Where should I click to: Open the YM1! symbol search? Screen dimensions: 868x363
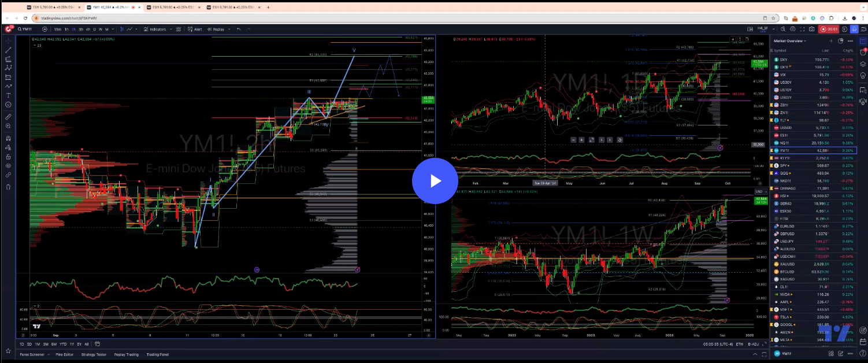[25, 29]
